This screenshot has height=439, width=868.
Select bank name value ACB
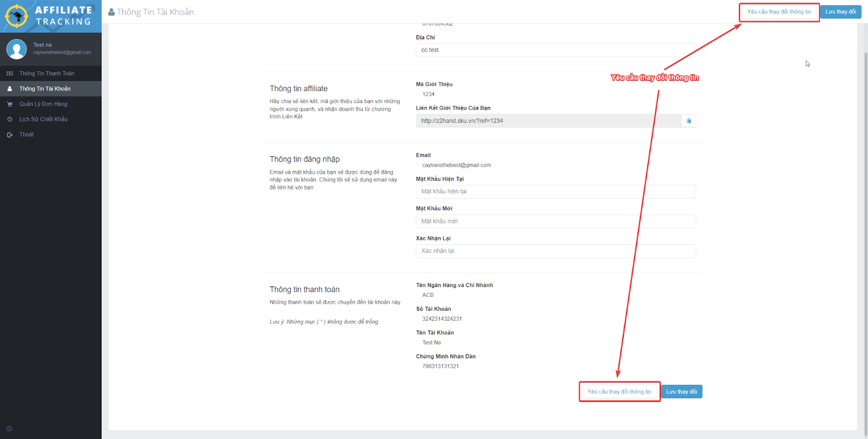(x=428, y=295)
